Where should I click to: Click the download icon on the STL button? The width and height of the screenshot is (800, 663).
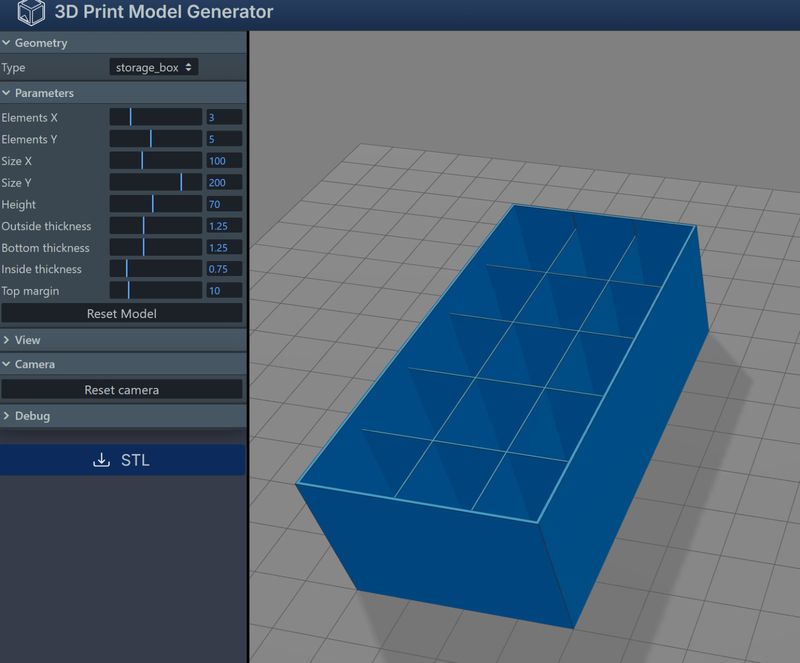tap(100, 460)
